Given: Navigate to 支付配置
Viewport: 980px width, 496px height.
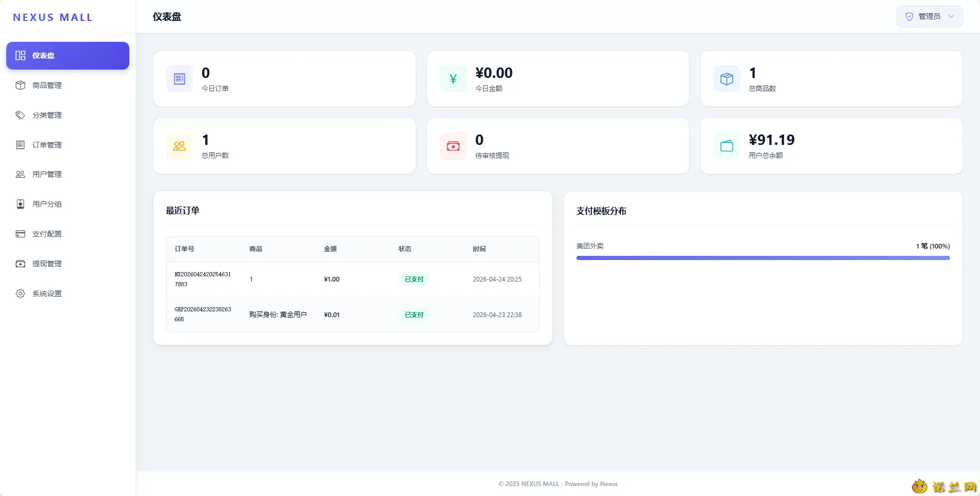Looking at the screenshot, I should [x=68, y=234].
